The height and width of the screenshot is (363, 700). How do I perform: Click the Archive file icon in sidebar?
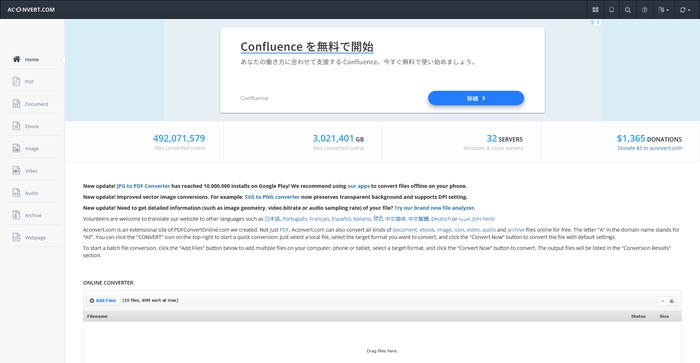(x=17, y=215)
